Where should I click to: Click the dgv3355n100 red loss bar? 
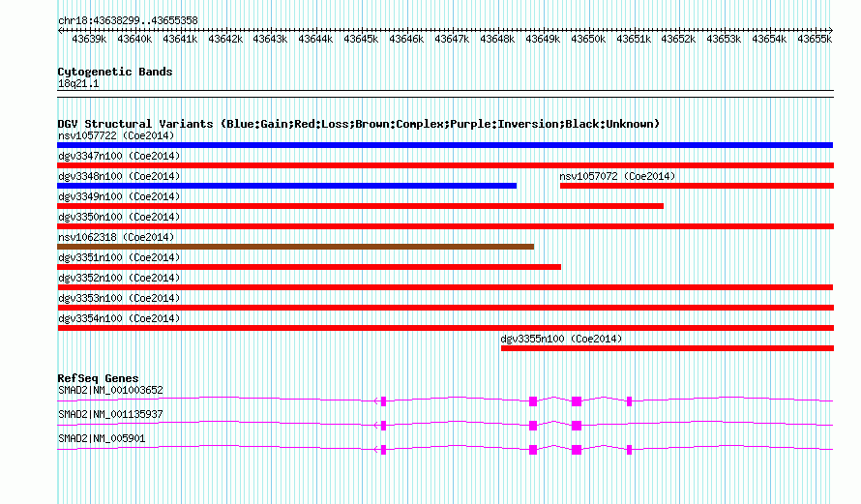click(x=668, y=348)
